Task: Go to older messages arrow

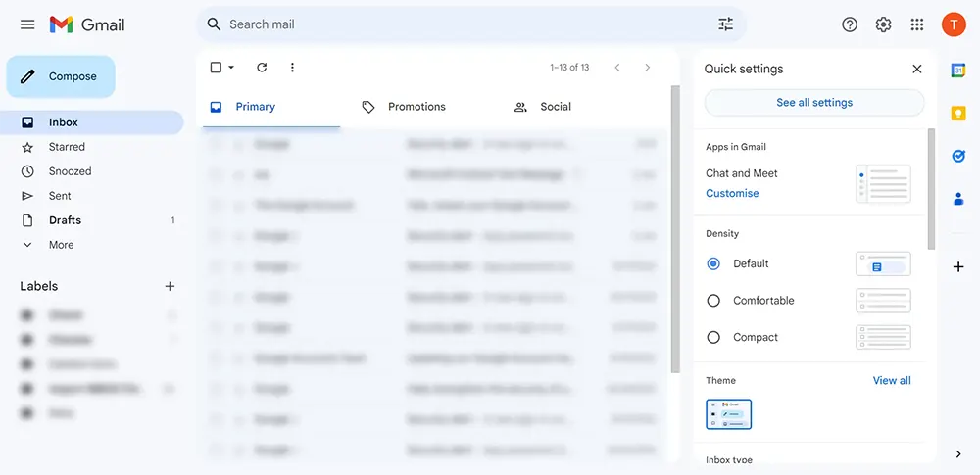Action: tap(648, 67)
